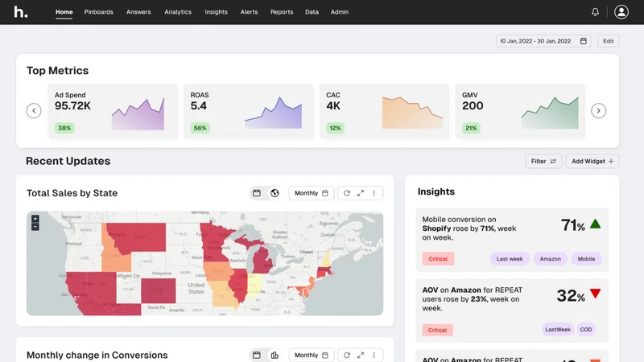Click the green up triangle beside 71%
This screenshot has height=362, width=644.
[x=595, y=224]
